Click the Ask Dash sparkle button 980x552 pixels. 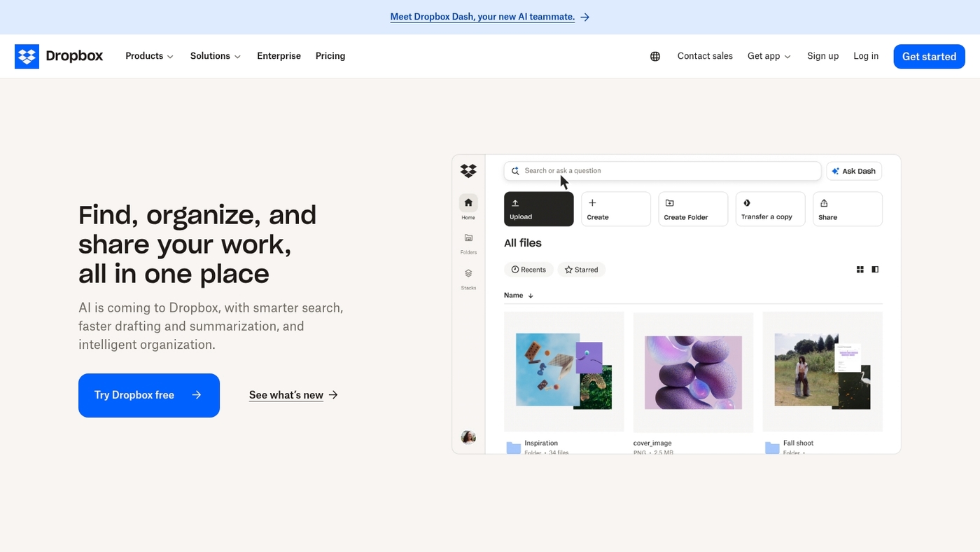click(853, 170)
